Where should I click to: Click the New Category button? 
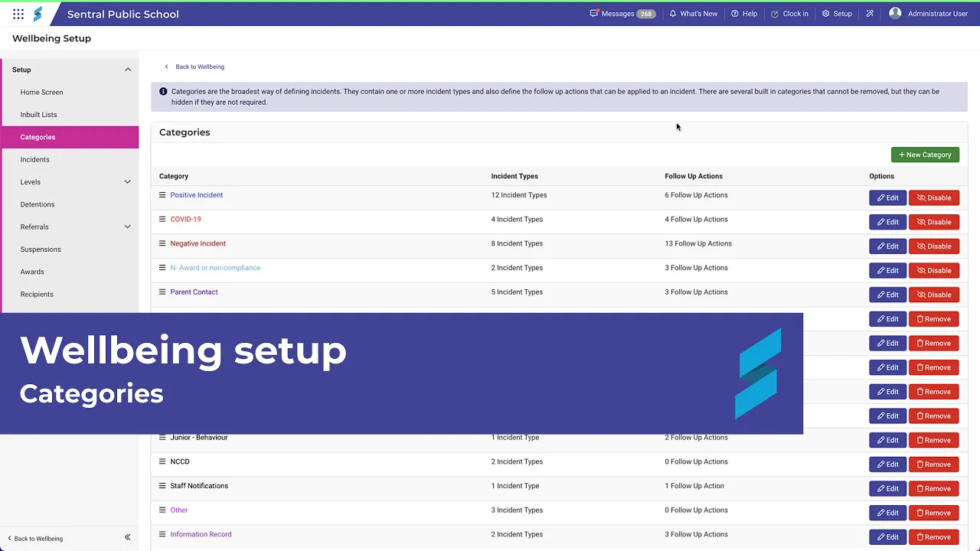tap(925, 155)
